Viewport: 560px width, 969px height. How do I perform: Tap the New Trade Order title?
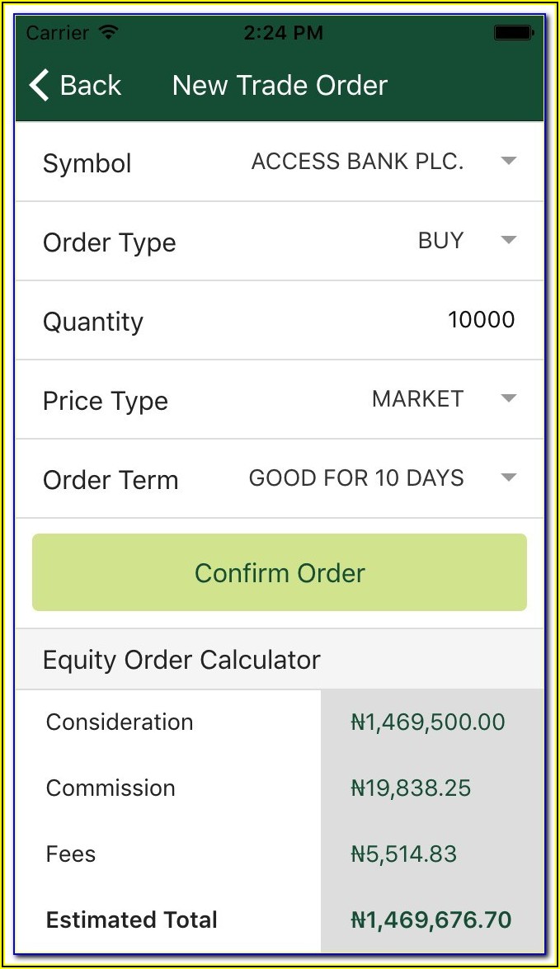[280, 85]
